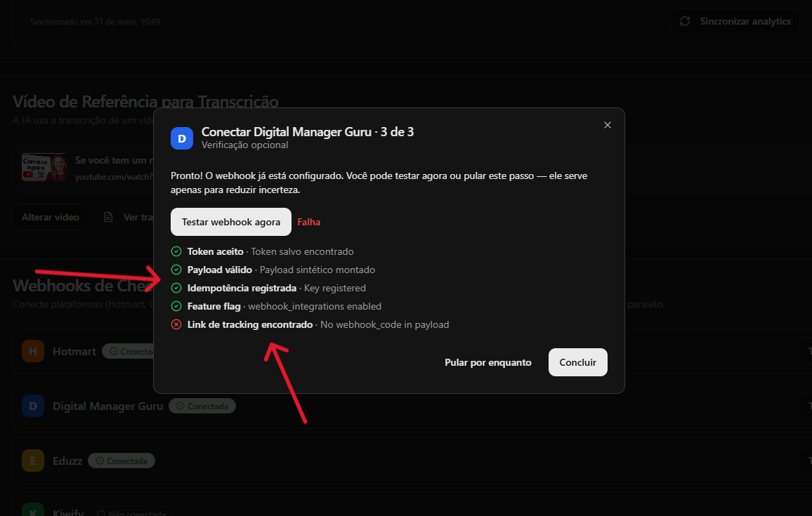Select the Feature flag webhook_integrations text

(284, 306)
